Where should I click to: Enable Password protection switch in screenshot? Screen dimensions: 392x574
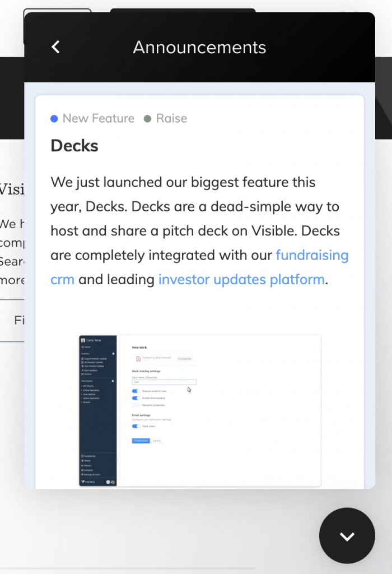click(x=136, y=405)
